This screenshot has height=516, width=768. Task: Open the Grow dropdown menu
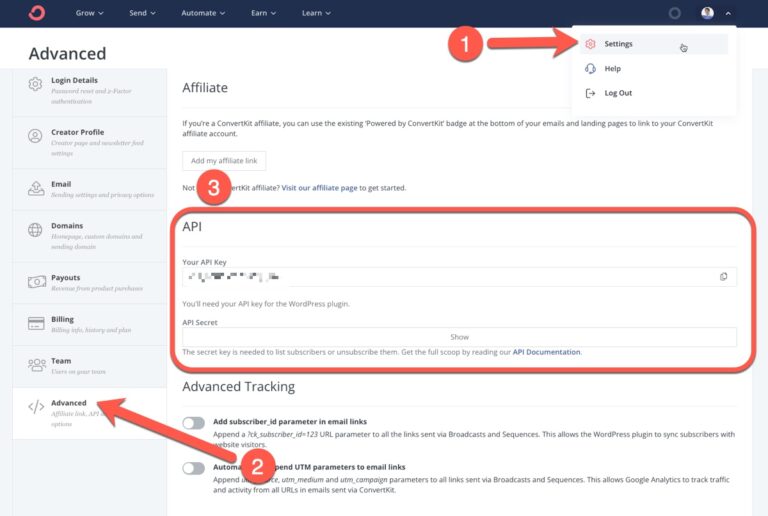89,13
